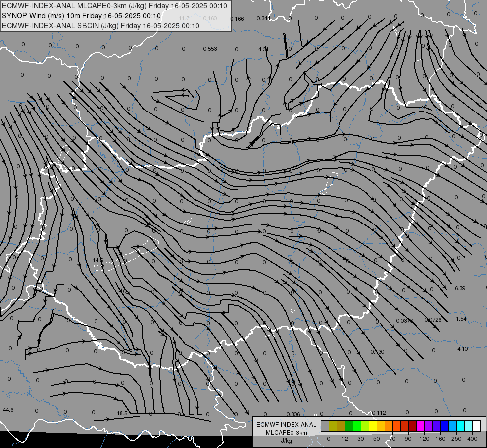Click the map value 18.5
Viewport: 487px width, 448px height.
coord(122,413)
